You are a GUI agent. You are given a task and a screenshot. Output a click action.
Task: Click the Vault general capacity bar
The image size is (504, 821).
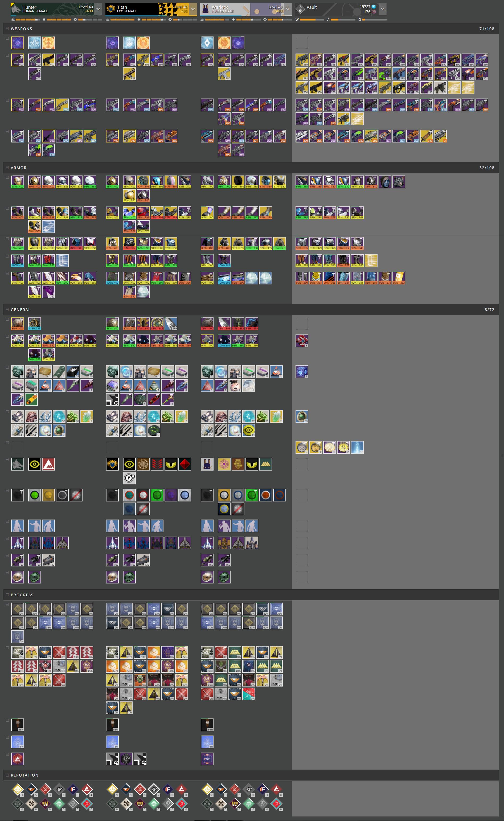click(x=374, y=20)
